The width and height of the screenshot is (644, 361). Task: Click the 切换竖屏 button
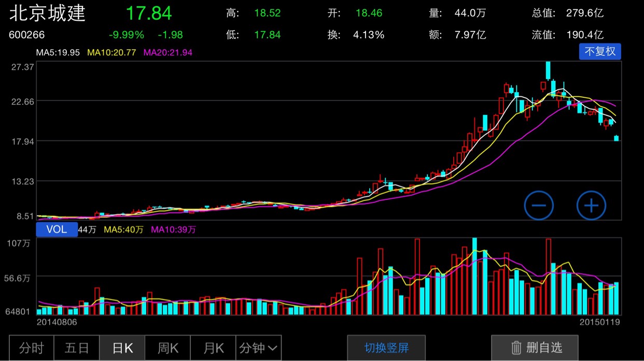pyautogui.click(x=386, y=348)
